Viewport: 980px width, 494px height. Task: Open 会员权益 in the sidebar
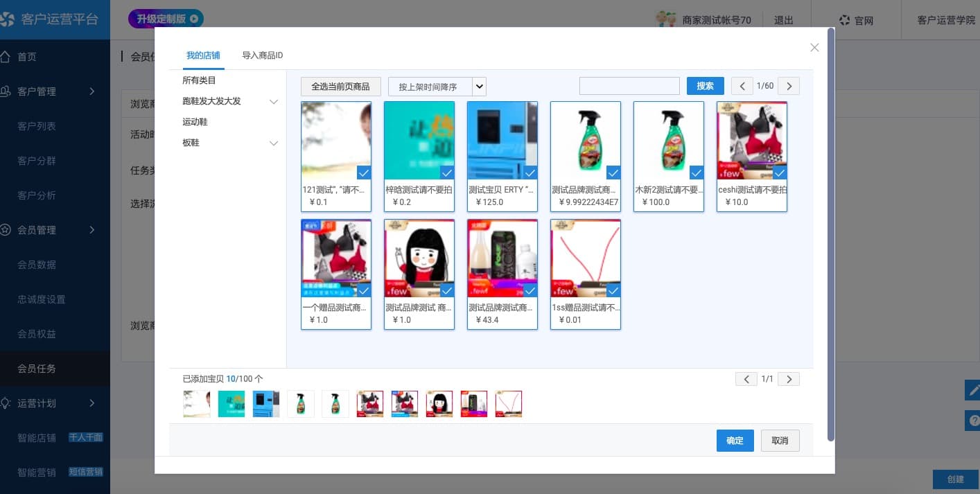click(x=37, y=334)
